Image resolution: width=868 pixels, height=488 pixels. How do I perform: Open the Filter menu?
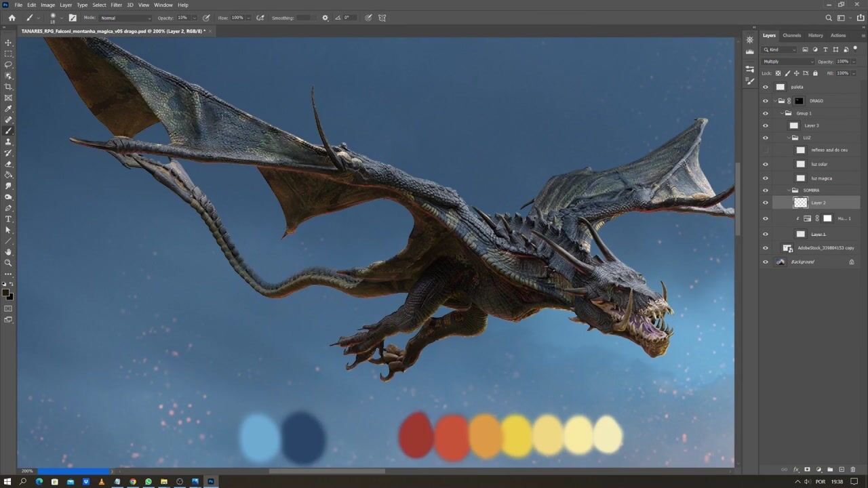click(x=116, y=5)
